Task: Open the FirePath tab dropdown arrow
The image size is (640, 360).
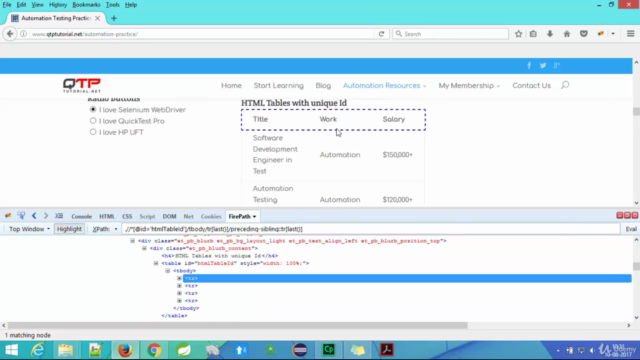Action: [254, 217]
